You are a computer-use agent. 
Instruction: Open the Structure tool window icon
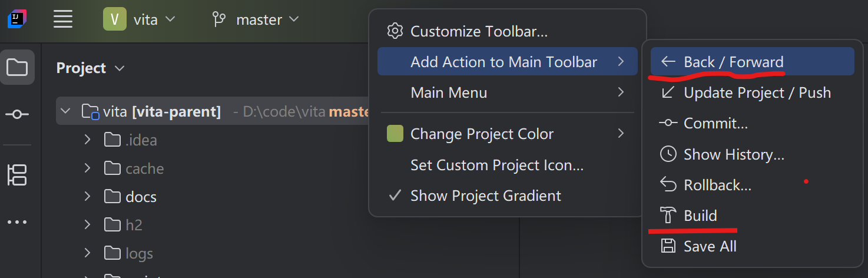17,175
